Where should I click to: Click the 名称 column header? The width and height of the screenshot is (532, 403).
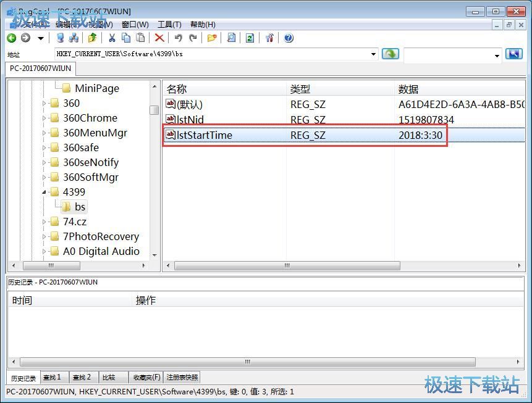(x=177, y=89)
